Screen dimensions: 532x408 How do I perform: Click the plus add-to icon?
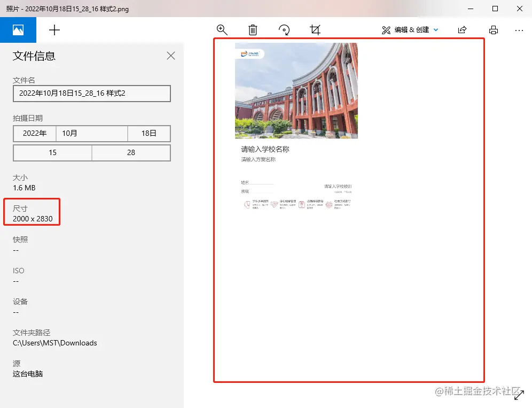[54, 30]
